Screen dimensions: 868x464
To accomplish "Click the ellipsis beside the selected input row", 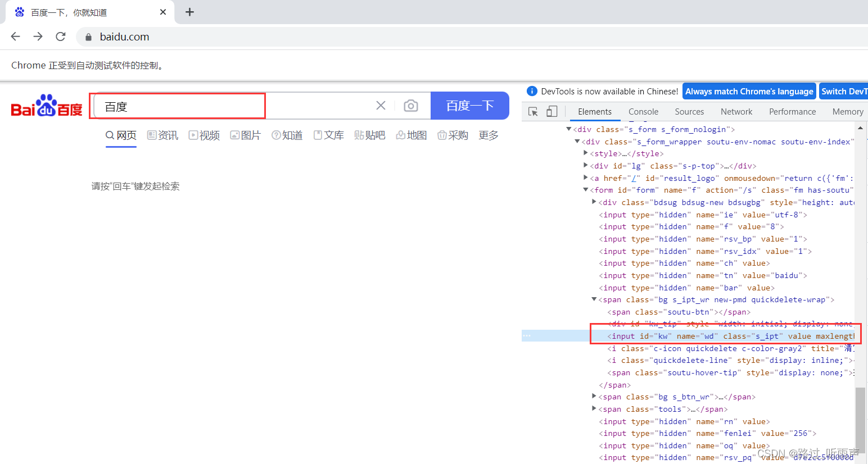I will coord(527,336).
